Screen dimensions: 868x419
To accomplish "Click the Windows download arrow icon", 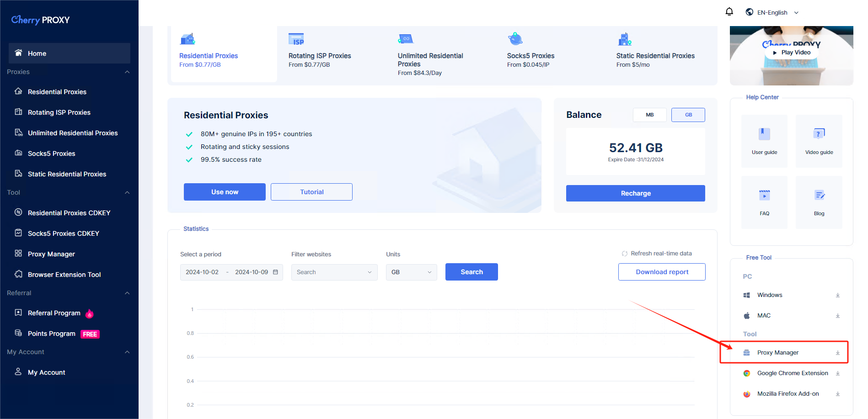I will coord(837,295).
